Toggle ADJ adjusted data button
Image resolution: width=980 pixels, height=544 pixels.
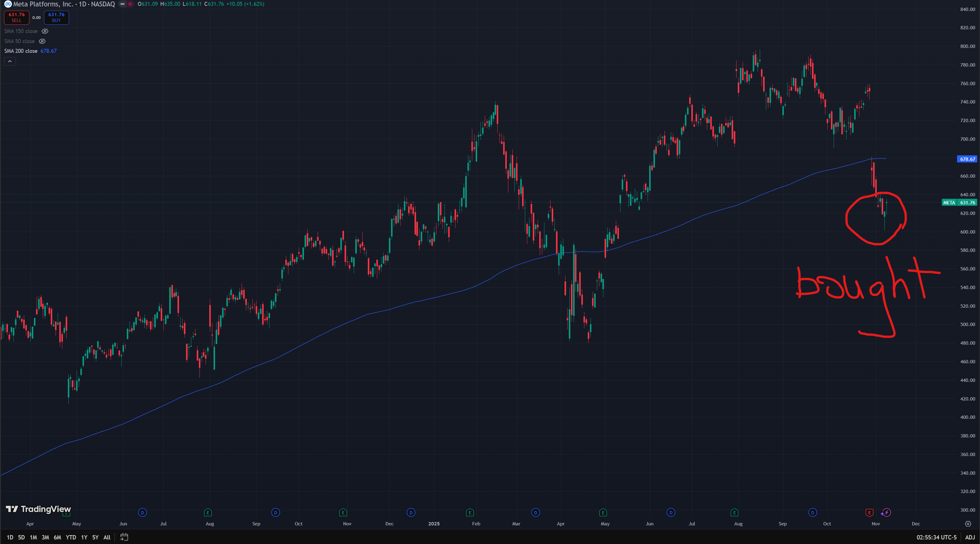(970, 537)
